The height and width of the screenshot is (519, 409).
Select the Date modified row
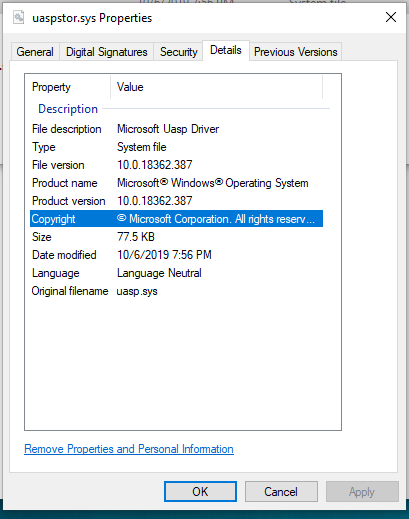[x=176, y=255]
